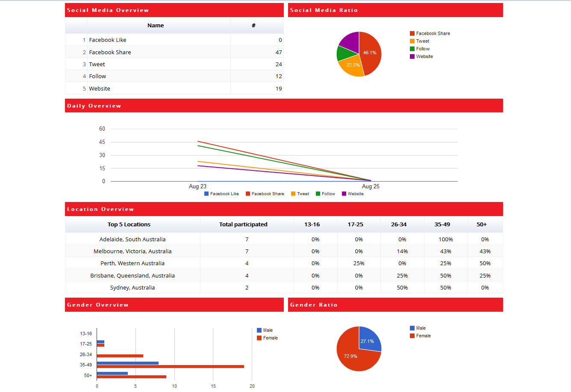Click the 35-49 column header in Location Overview
Image resolution: width=571 pixels, height=392 pixels.
[442, 225]
